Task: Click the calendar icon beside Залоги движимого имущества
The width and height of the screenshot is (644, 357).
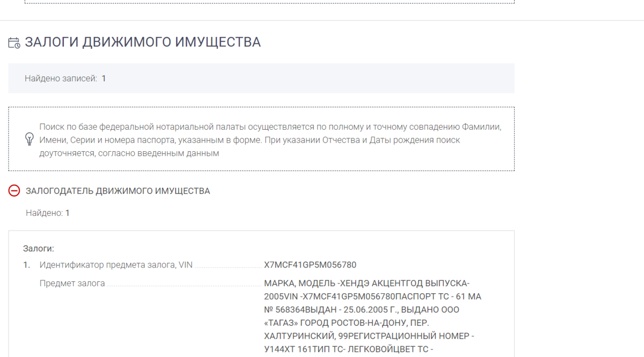Action: (x=14, y=43)
